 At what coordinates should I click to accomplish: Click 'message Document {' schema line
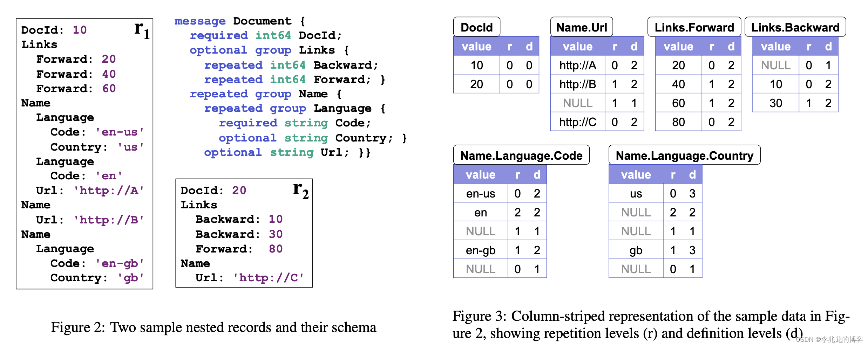click(240, 21)
